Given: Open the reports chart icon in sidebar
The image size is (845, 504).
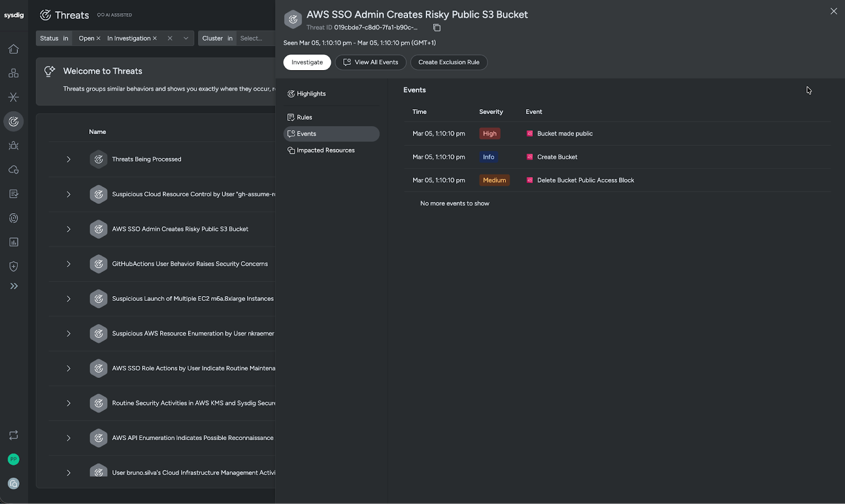Looking at the screenshot, I should [x=14, y=242].
